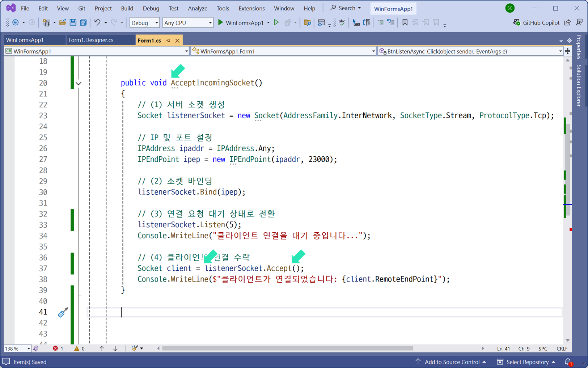Click the error count indicator showing 1
Screen dimensions: 588x368
(58, 348)
